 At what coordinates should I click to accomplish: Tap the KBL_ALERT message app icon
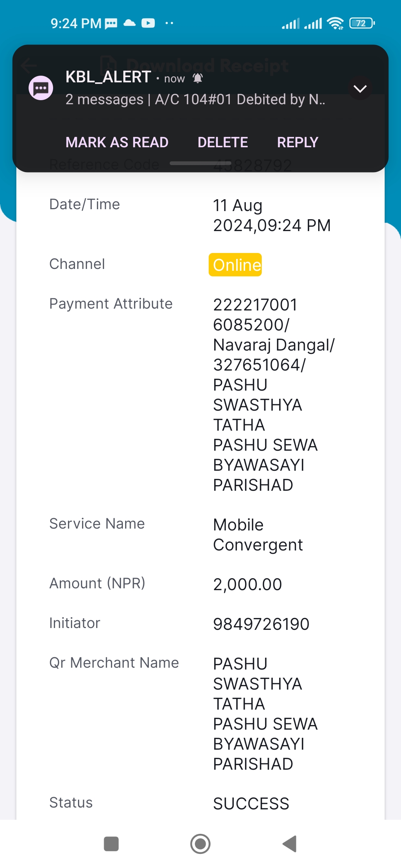[41, 88]
